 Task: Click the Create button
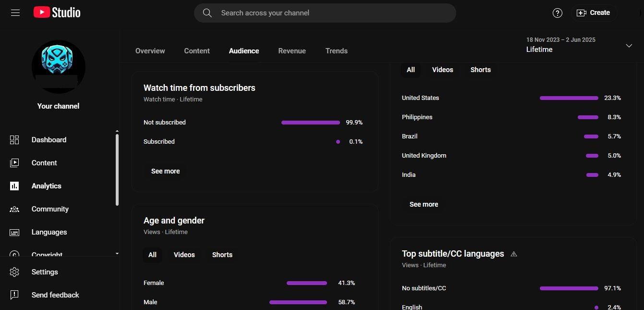point(594,13)
